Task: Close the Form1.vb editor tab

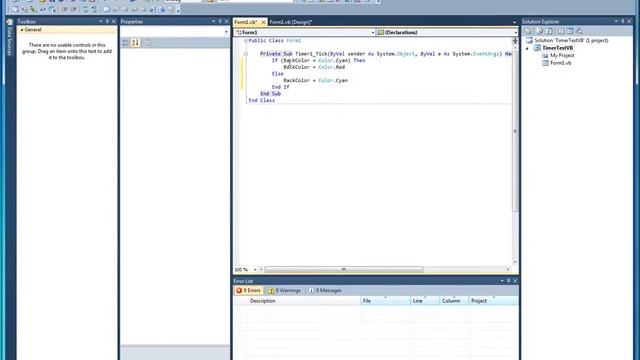Action: tap(263, 22)
